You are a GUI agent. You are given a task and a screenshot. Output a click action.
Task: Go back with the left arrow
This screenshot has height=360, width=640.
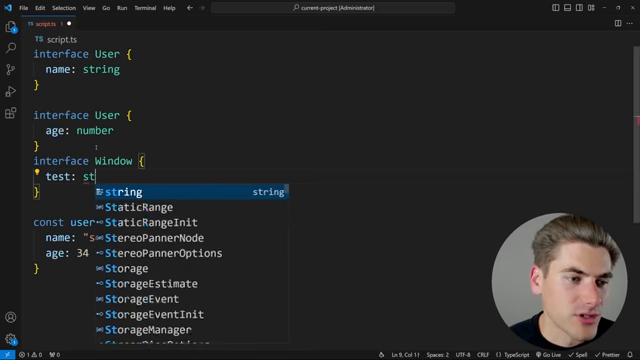(190, 8)
